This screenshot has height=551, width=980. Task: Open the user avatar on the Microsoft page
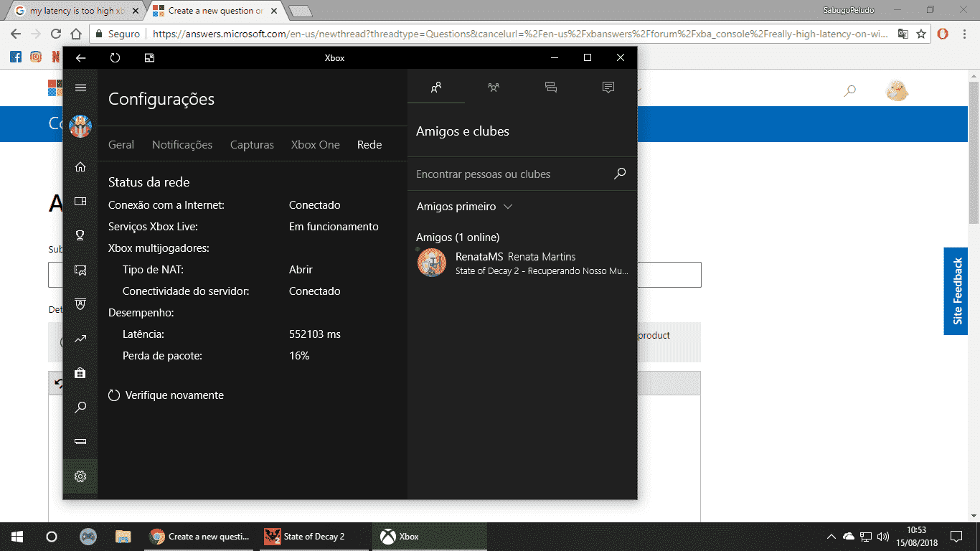[897, 90]
